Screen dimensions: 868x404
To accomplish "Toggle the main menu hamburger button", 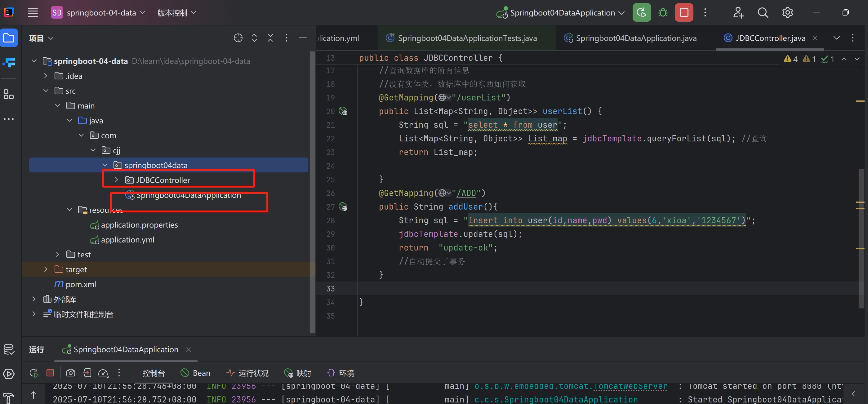I will coord(33,13).
